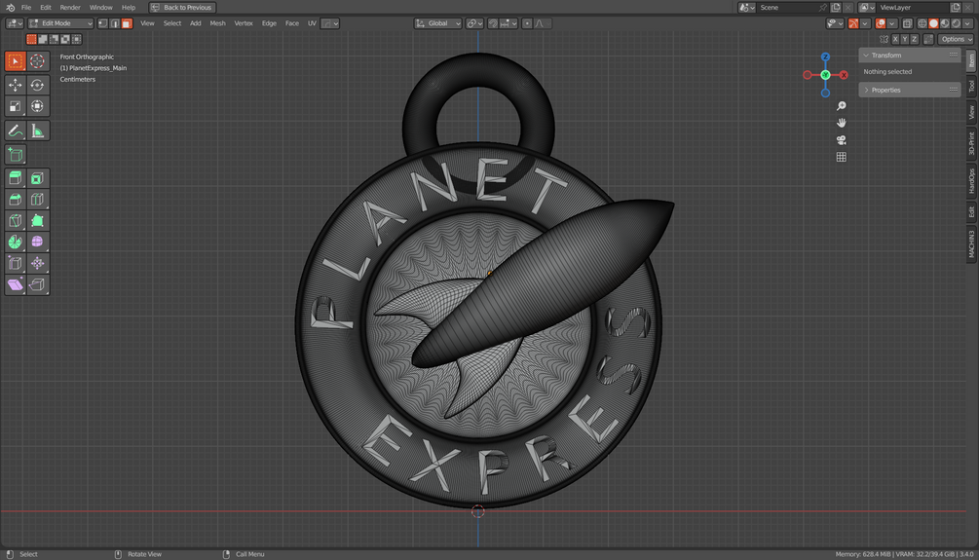979x560 pixels.
Task: Select the Smooth vertices tool
Action: tap(37, 243)
